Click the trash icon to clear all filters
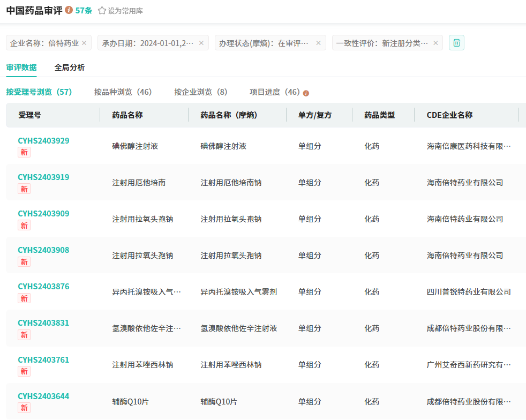526x420 pixels. pos(456,43)
